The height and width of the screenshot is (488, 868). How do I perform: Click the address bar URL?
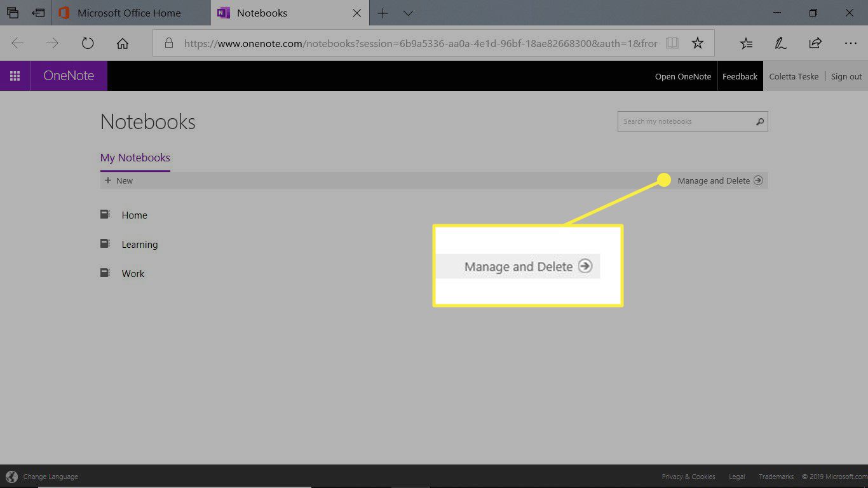pyautogui.click(x=421, y=43)
